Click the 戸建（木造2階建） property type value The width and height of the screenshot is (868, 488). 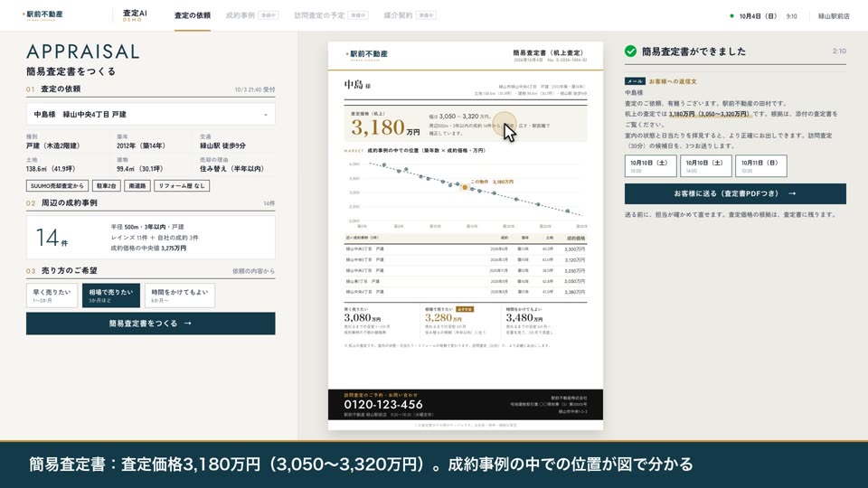53,146
